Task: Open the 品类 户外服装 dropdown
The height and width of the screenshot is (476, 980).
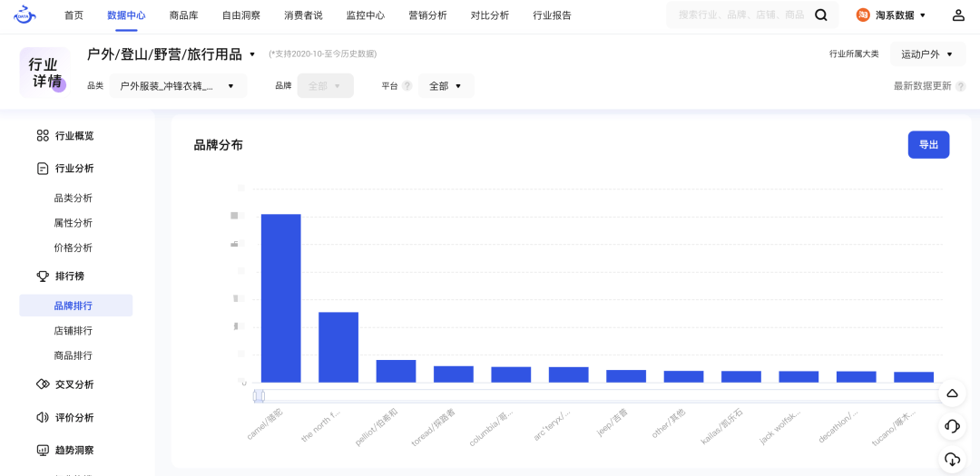Action: (x=178, y=86)
